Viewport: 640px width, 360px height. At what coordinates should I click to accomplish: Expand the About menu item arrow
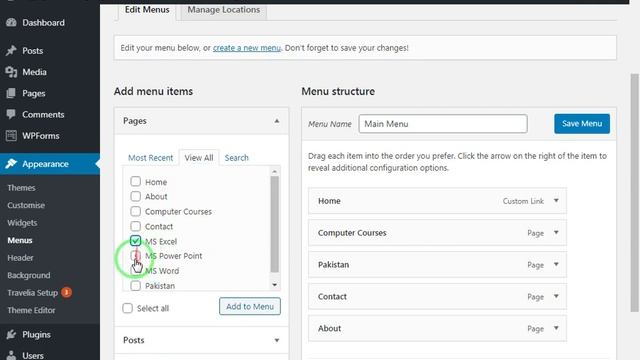click(556, 328)
